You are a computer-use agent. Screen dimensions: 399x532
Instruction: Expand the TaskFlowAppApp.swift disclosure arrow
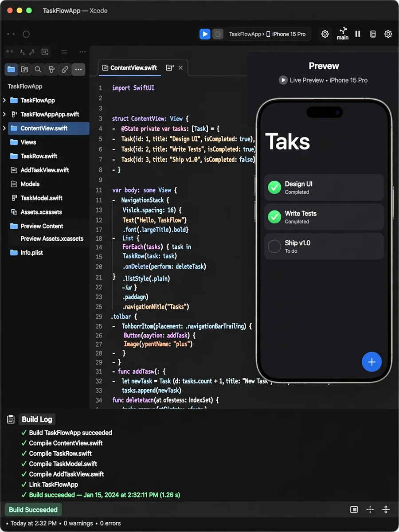4,114
